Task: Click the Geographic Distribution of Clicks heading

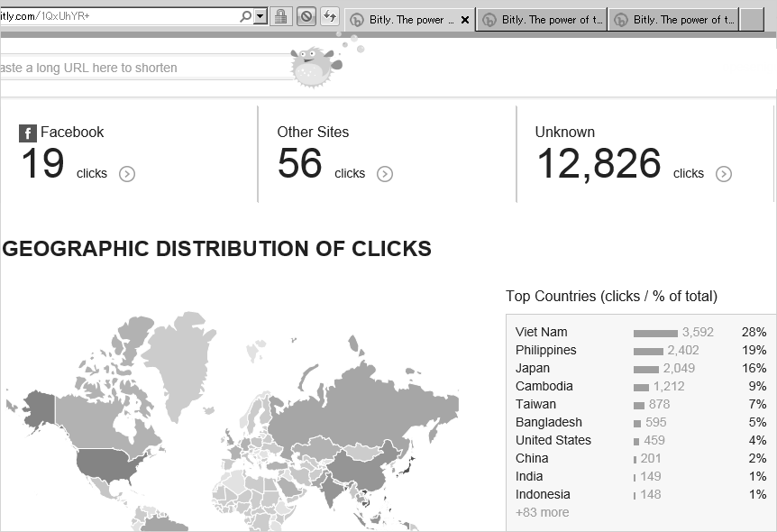Action: pos(216,249)
